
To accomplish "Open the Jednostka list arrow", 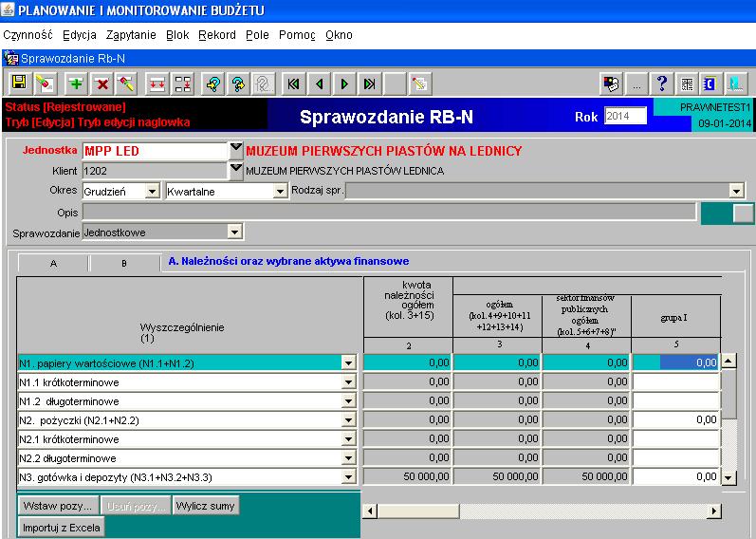I will pyautogui.click(x=236, y=150).
